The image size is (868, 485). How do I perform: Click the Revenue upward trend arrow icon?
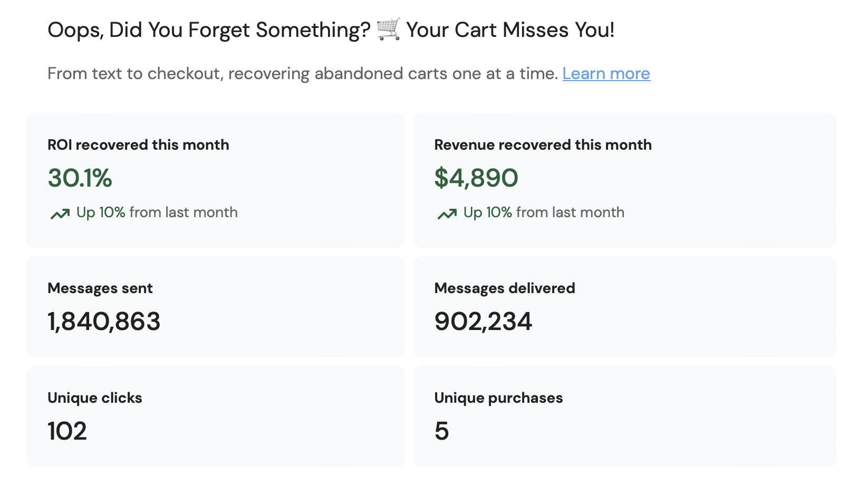(447, 214)
